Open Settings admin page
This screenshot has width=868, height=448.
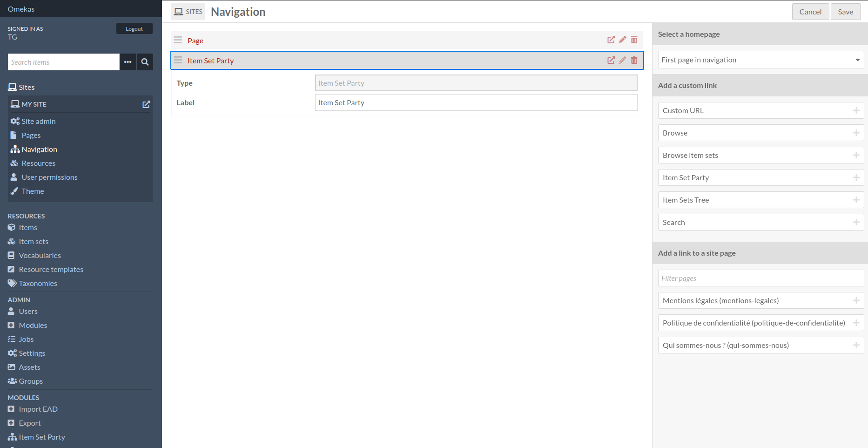tap(27, 353)
